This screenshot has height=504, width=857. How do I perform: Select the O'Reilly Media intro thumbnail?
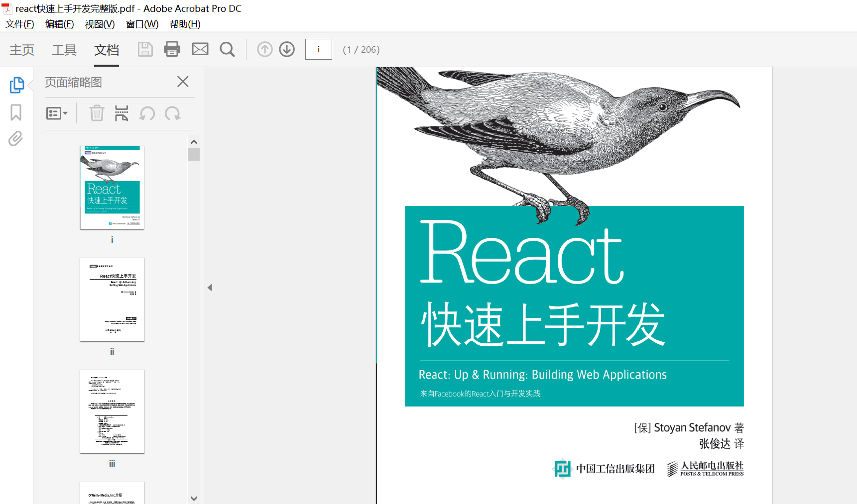112,493
